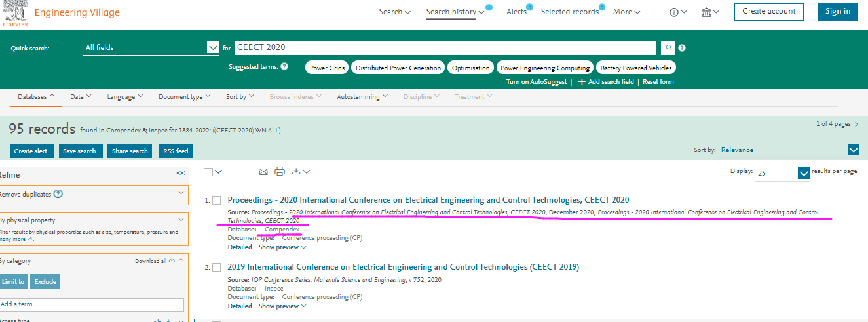The image size is (868, 322).
Task: Select checkbox for record 2 CEECT 2019
Action: (217, 268)
